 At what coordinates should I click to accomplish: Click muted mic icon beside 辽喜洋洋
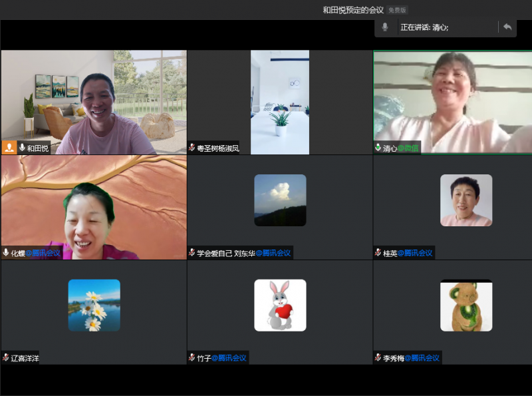point(6,357)
